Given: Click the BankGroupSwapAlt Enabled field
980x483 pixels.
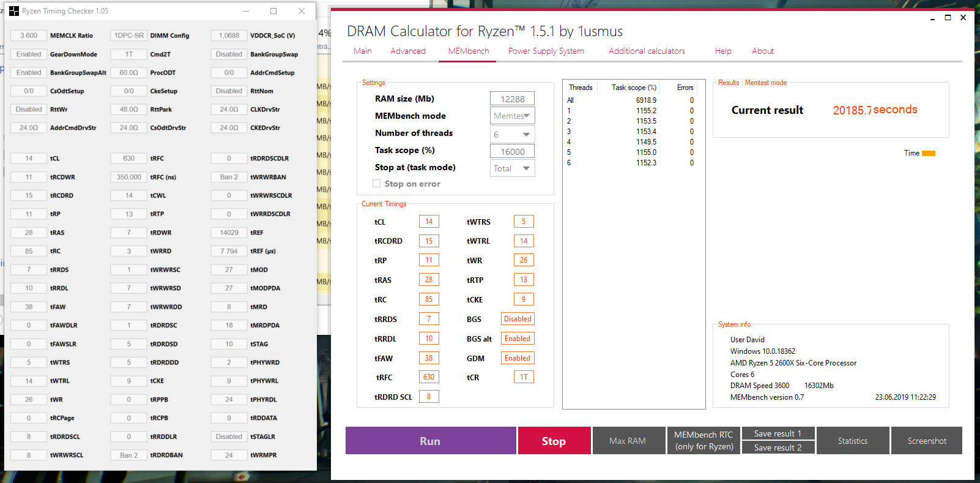Looking at the screenshot, I should coord(29,72).
